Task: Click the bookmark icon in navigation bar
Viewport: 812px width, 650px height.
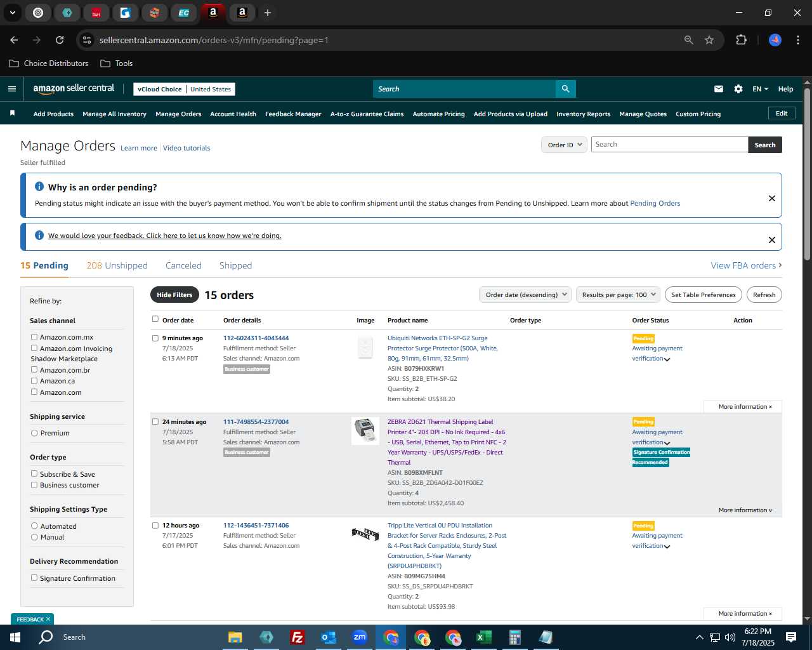Action: (12, 114)
